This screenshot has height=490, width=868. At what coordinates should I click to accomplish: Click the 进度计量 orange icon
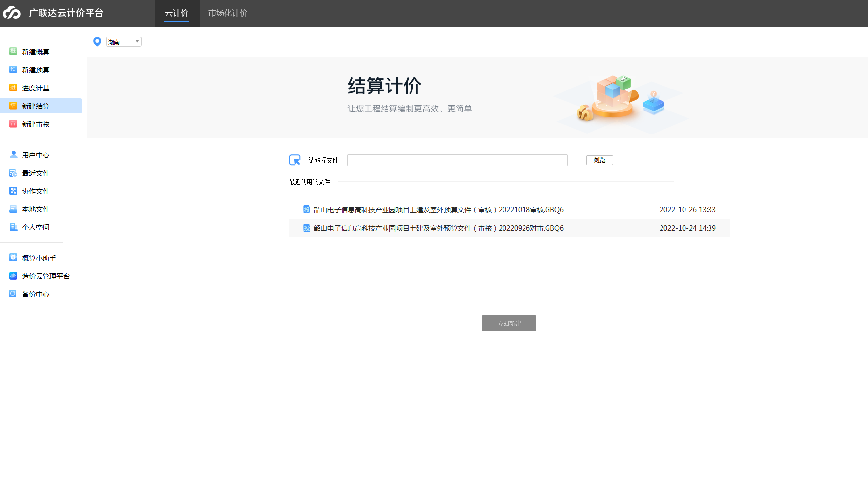click(13, 88)
